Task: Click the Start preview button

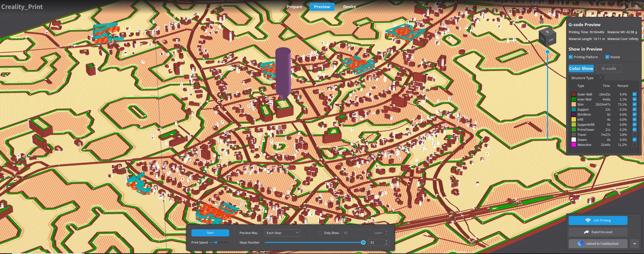Action: (210, 233)
